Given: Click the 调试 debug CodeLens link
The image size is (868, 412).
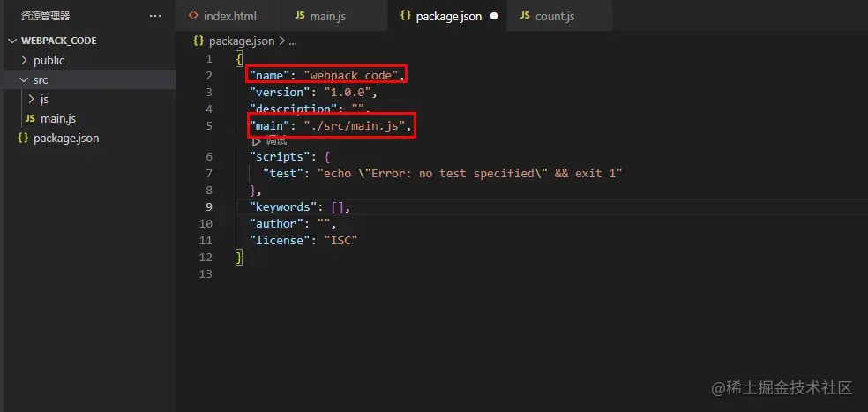Looking at the screenshot, I should point(276,141).
